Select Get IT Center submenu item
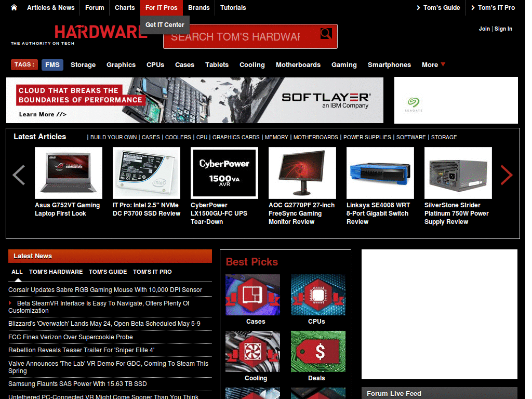 point(165,25)
